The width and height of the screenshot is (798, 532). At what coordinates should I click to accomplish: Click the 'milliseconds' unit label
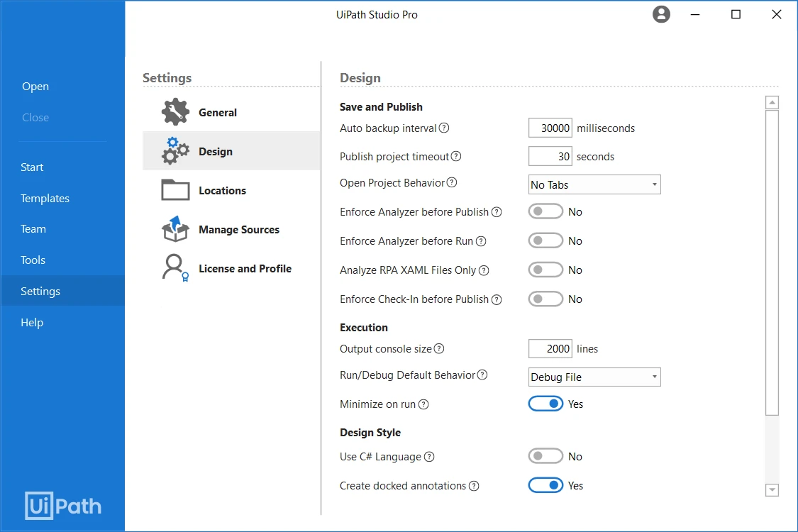pyautogui.click(x=606, y=128)
